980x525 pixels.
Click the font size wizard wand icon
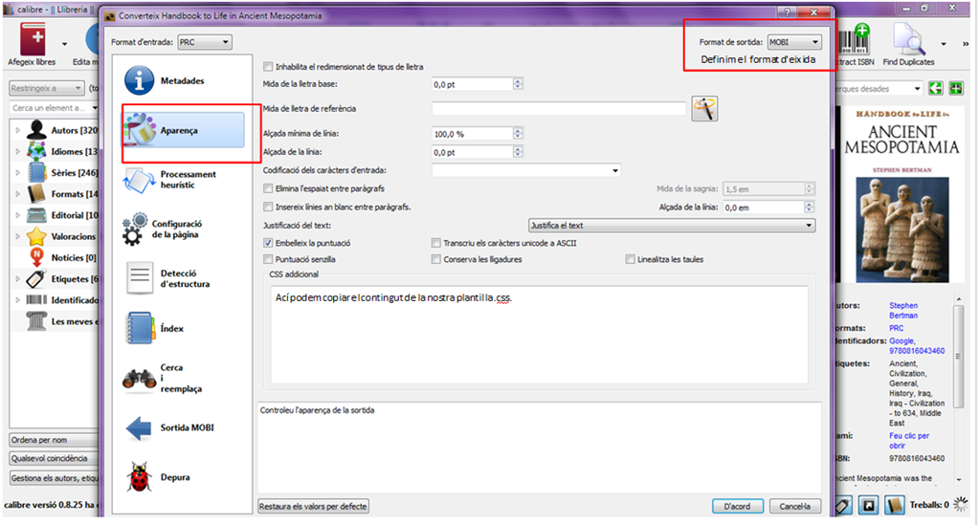(x=704, y=109)
